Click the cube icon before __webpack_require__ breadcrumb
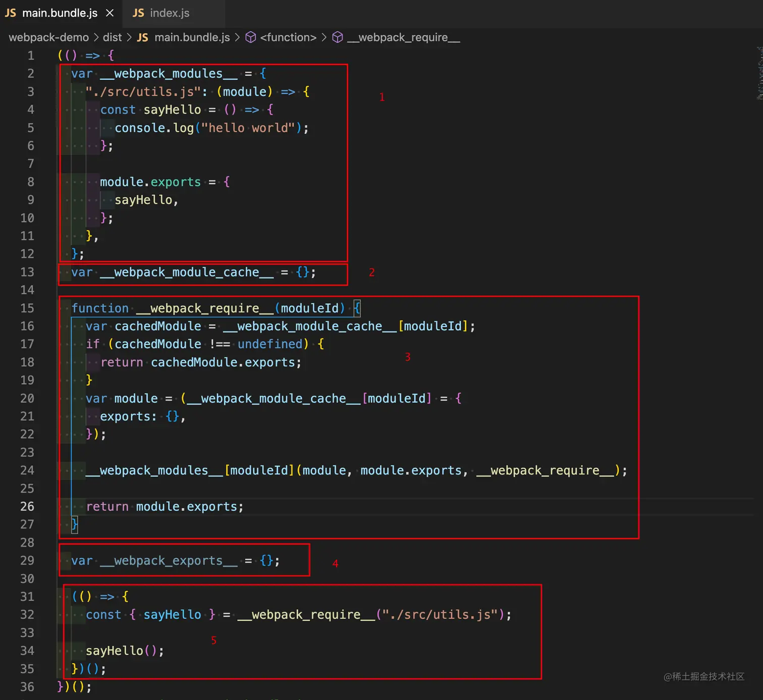Image resolution: width=763 pixels, height=700 pixels. click(338, 37)
